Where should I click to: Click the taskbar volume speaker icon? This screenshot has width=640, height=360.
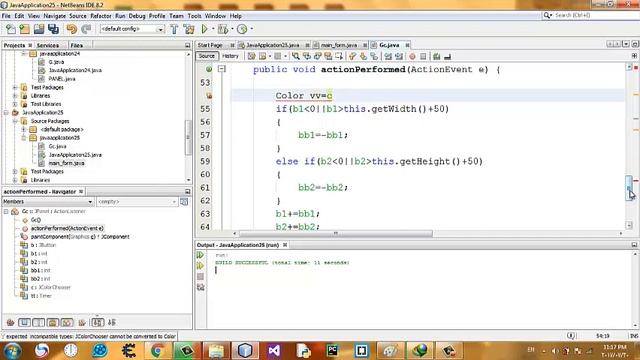pyautogui.click(x=554, y=350)
